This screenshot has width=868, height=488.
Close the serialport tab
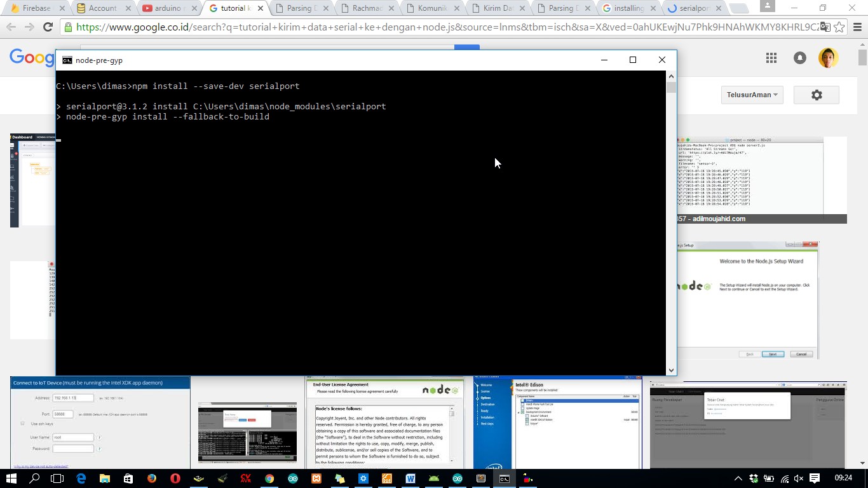click(719, 8)
